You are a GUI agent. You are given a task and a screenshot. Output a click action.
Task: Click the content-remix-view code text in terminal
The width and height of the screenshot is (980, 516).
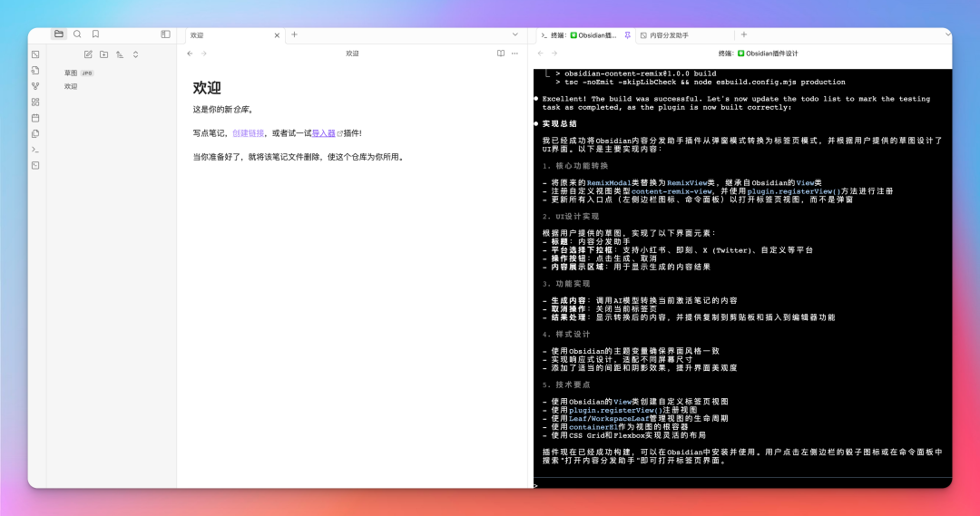[x=671, y=191]
